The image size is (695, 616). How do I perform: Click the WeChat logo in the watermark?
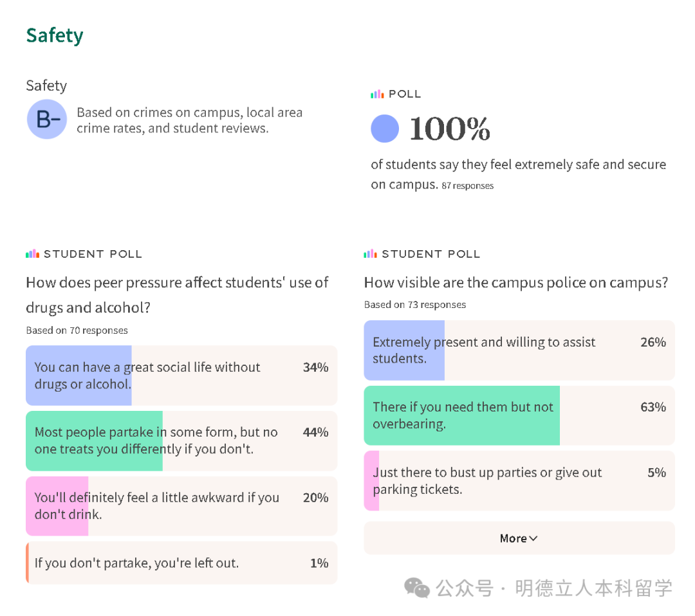416,587
